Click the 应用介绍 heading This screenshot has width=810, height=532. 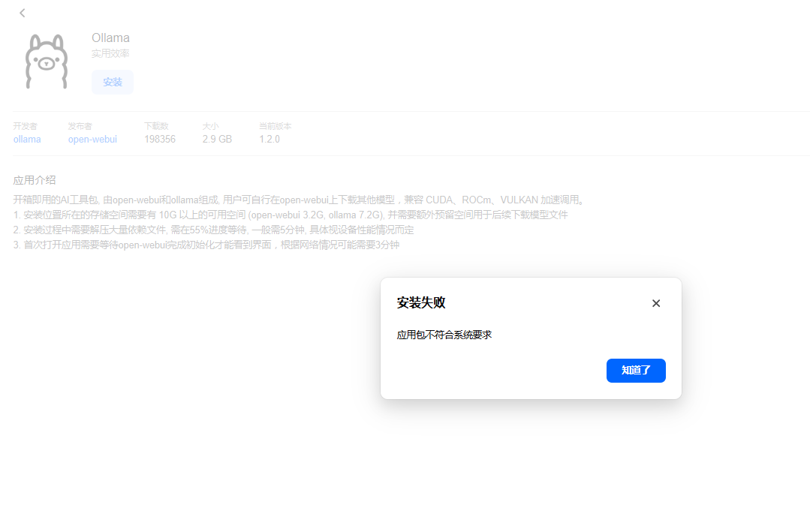coord(34,180)
